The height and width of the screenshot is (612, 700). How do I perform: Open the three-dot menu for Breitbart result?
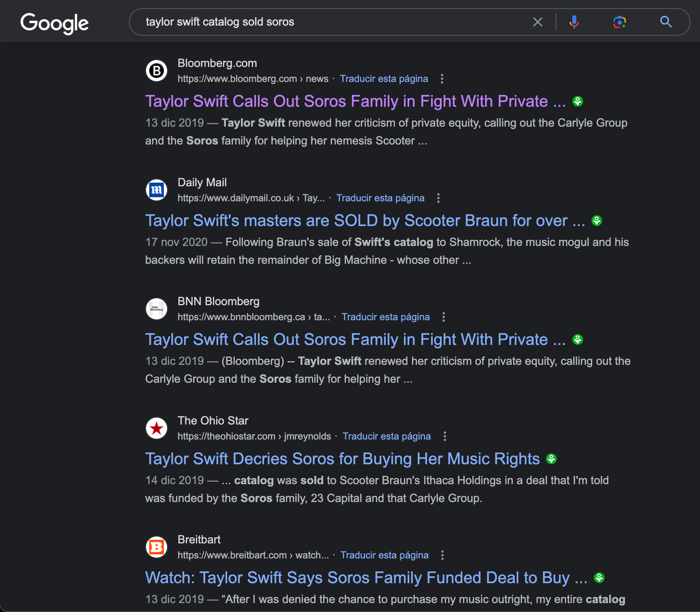[x=442, y=555]
